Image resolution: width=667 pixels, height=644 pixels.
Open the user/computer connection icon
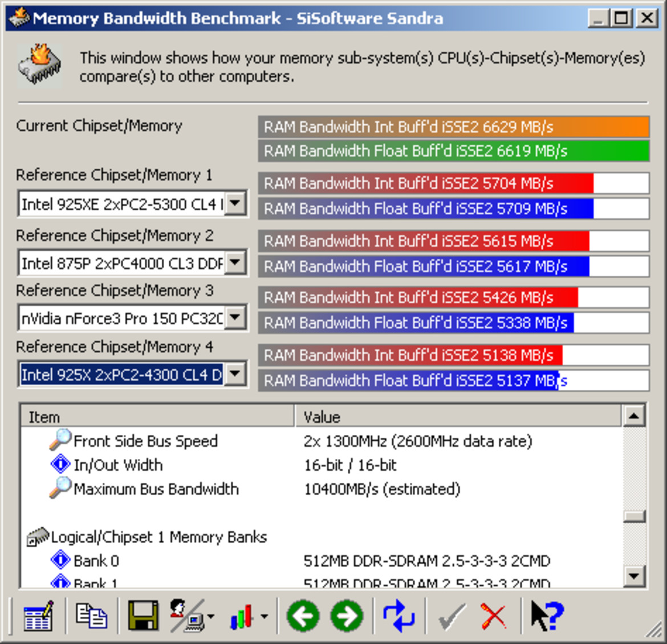coord(187,616)
